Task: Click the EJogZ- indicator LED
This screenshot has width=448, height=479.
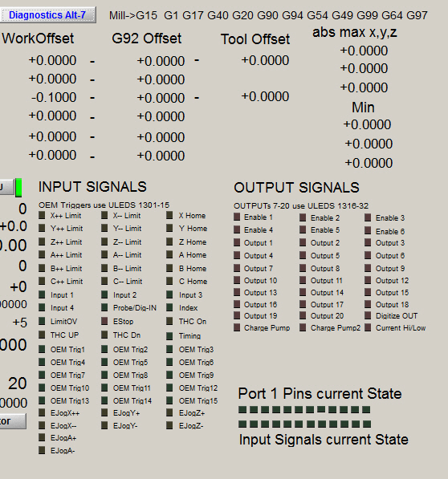Action: click(169, 425)
